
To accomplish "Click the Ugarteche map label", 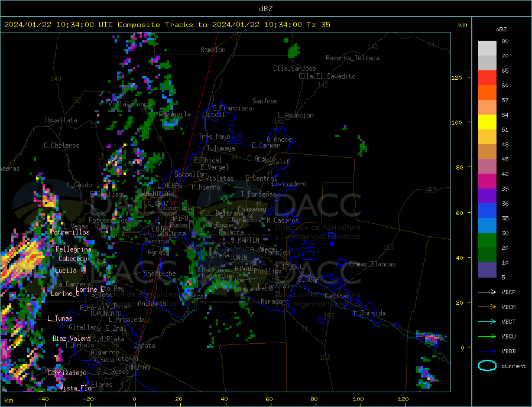I will click(160, 273).
